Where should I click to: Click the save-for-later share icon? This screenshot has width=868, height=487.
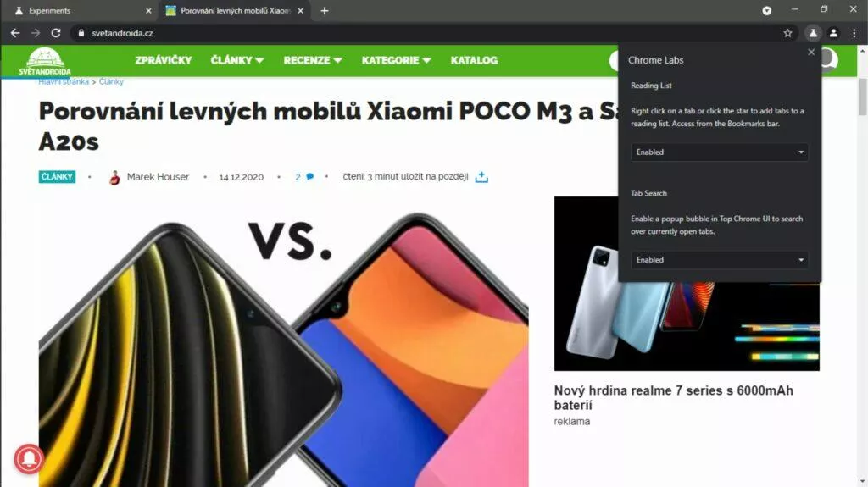click(481, 176)
